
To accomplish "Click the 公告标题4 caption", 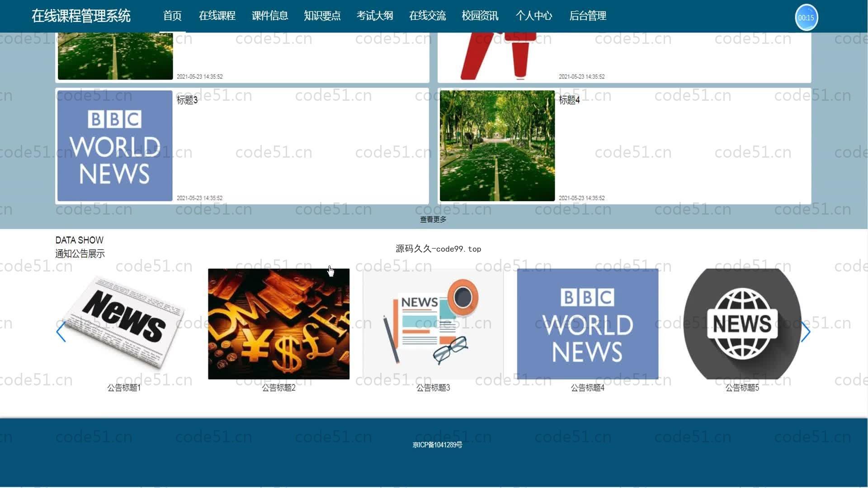I will (x=588, y=388).
